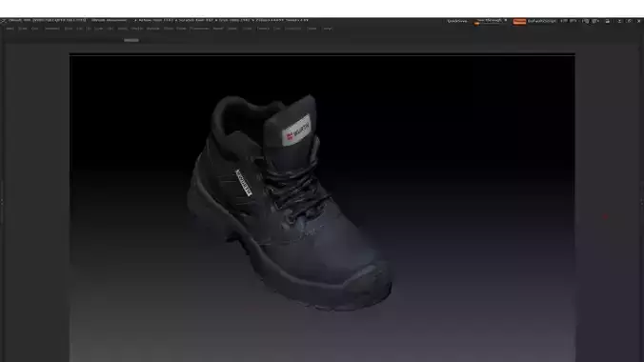Adjust the See-through slider

(491, 21)
